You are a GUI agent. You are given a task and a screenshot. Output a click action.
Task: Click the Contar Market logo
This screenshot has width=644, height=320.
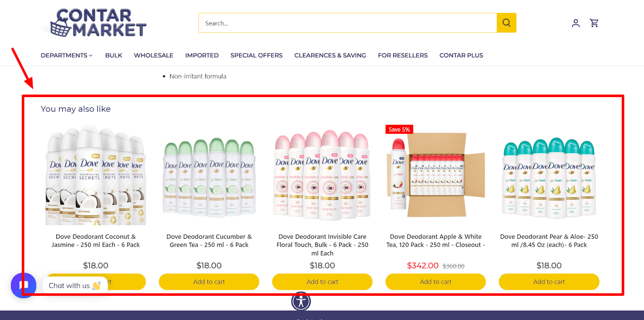click(95, 23)
